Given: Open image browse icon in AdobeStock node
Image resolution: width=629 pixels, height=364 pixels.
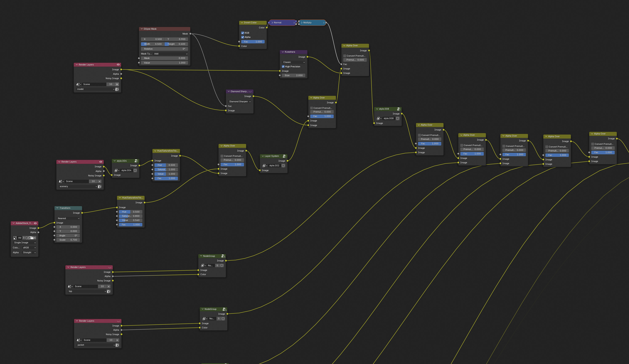Looking at the screenshot, I should pyautogui.click(x=15, y=238).
